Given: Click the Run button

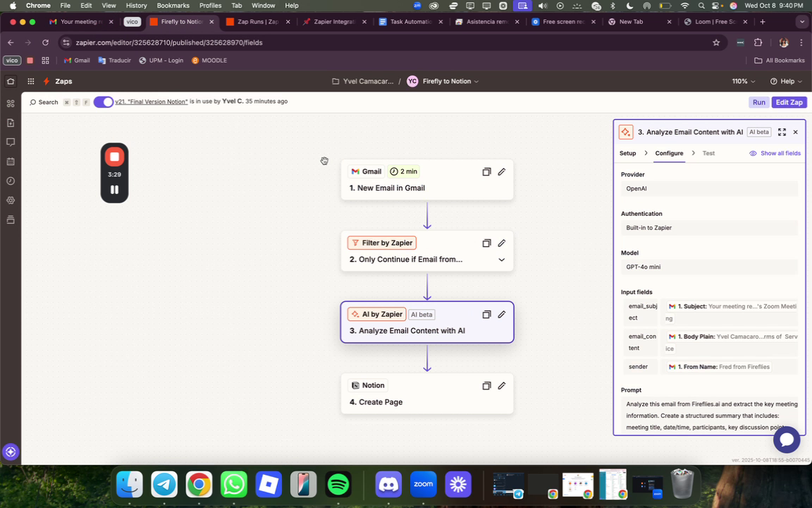Looking at the screenshot, I should [x=758, y=102].
